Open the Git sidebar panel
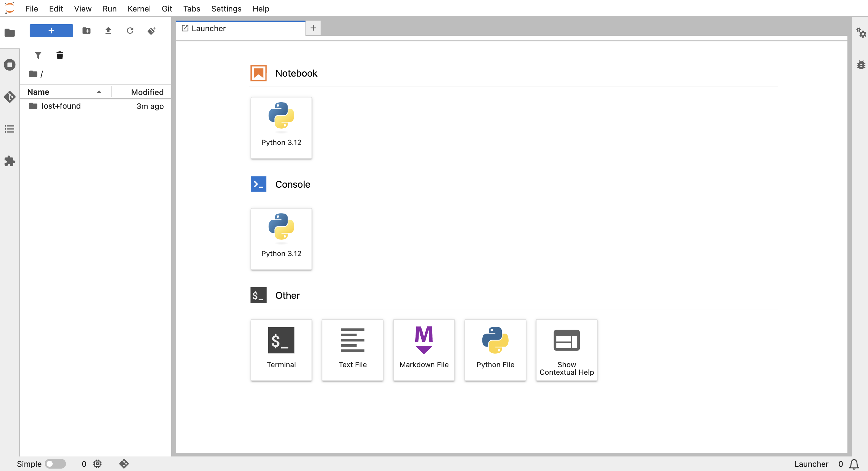 [x=10, y=97]
